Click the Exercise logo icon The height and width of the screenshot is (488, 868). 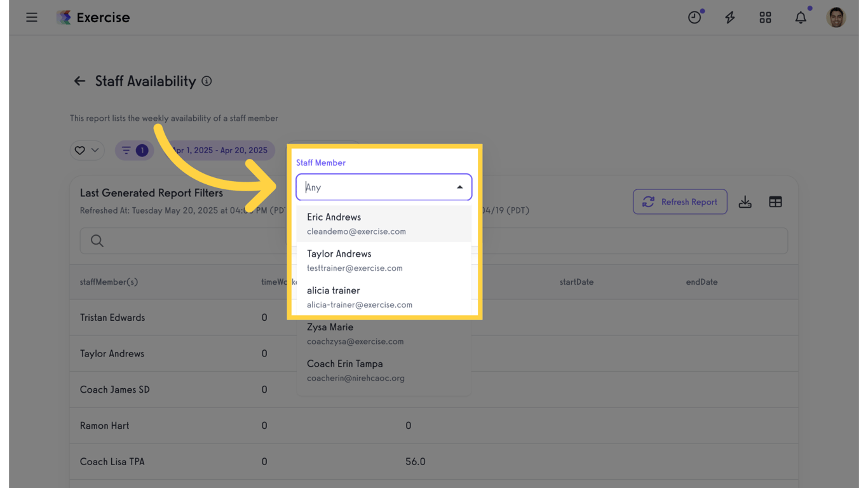(x=64, y=17)
